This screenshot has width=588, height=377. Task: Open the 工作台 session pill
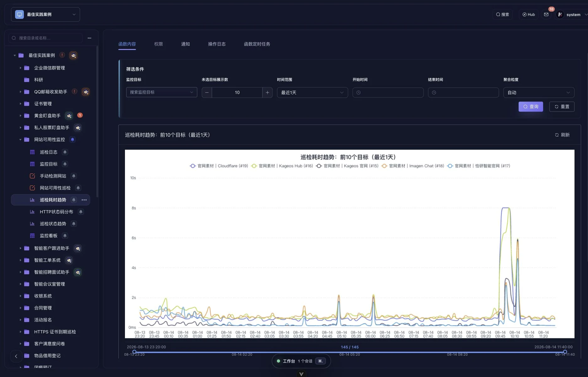click(x=301, y=361)
